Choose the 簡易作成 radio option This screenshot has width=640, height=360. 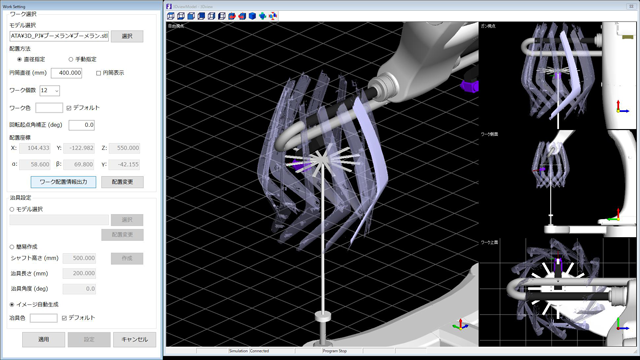[x=12, y=247]
